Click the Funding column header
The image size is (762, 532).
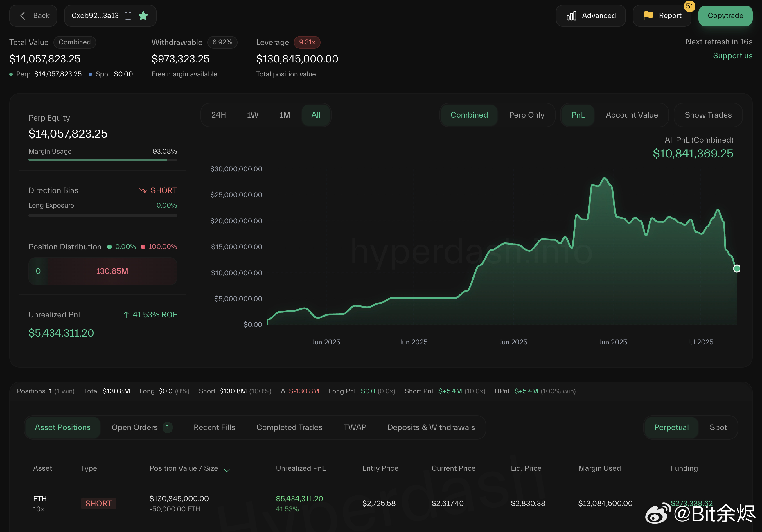684,468
